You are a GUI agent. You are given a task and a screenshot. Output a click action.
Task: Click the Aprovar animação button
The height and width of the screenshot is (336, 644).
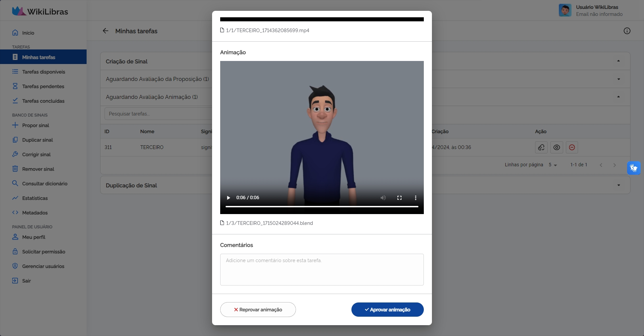tap(387, 309)
